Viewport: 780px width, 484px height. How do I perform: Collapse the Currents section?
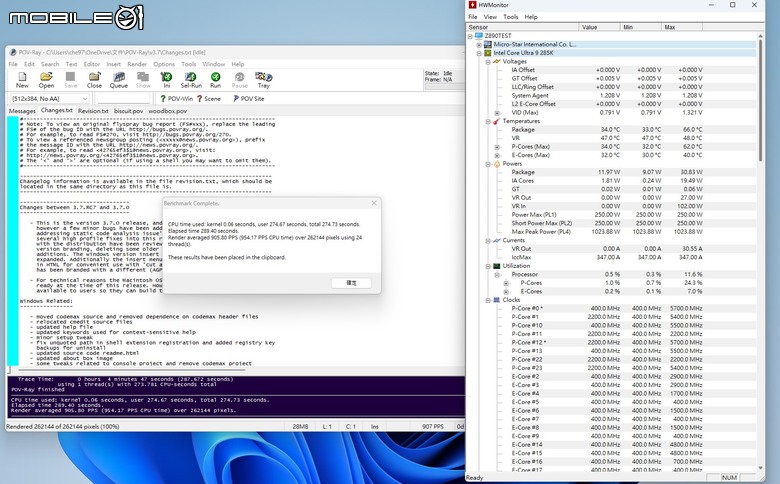[x=488, y=240]
